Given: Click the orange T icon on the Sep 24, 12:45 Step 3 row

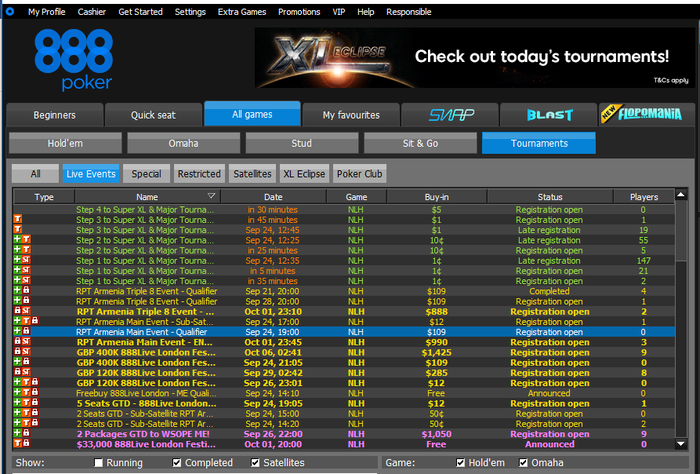Looking at the screenshot, I should [17, 229].
